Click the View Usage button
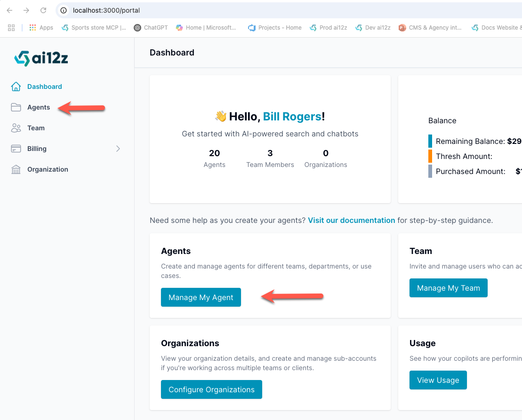 click(x=438, y=380)
